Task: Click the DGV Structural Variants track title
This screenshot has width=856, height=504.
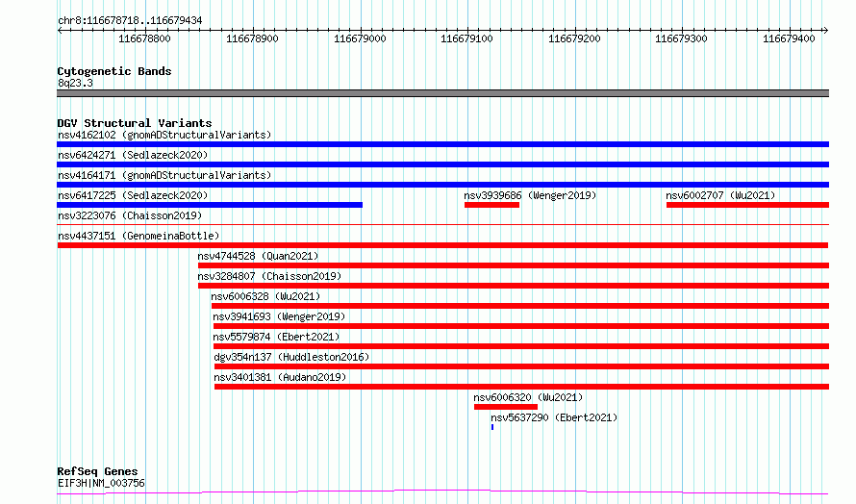Action: (135, 123)
